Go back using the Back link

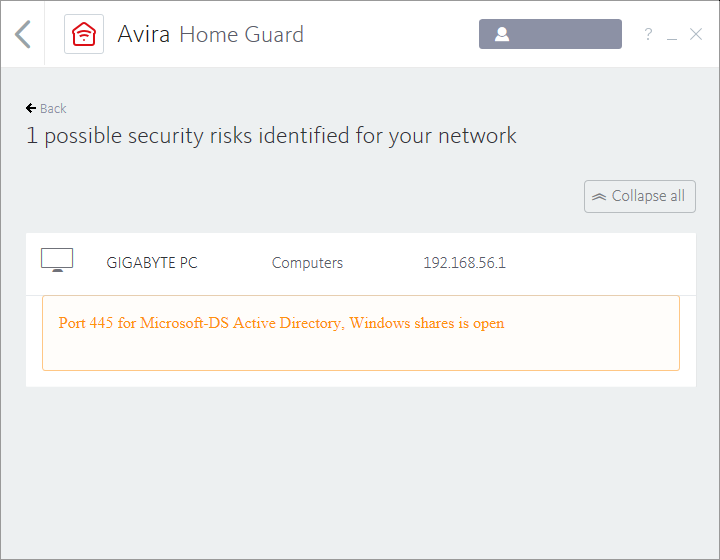[x=53, y=108]
